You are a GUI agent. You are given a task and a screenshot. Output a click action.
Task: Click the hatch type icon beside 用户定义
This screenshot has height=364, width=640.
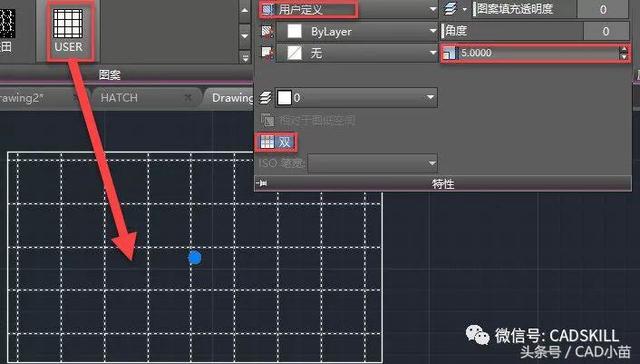pyautogui.click(x=267, y=9)
